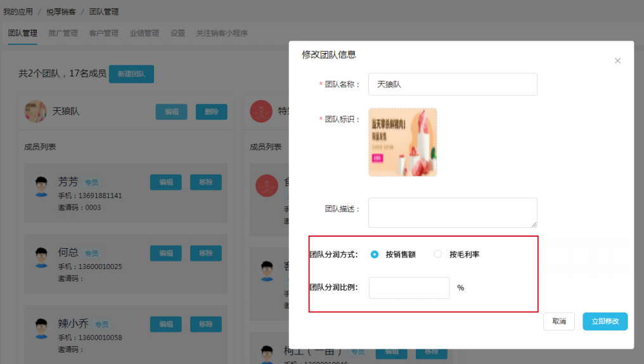The height and width of the screenshot is (364, 644).
Task: Click the 团队描述 text area
Action: pos(453,213)
